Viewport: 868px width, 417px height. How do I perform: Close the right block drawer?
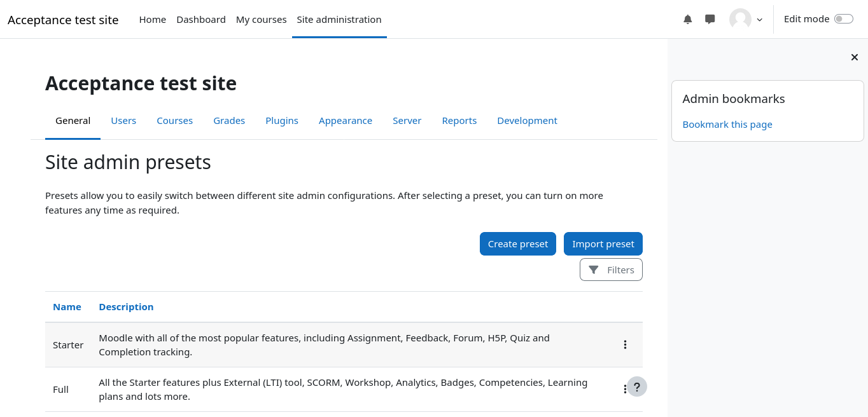(855, 57)
